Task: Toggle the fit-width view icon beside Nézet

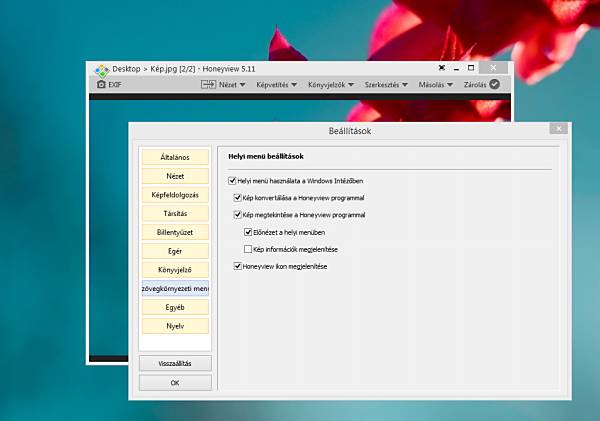Action: tap(208, 84)
